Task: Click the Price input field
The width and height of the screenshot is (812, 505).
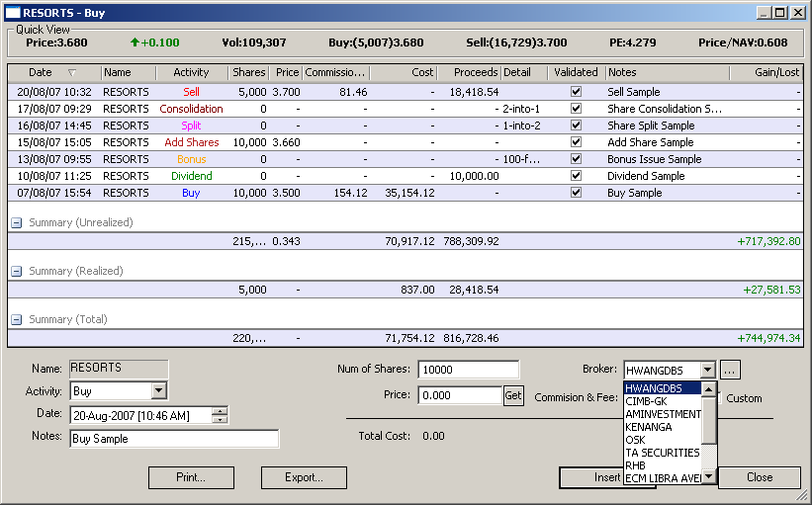Action: point(460,395)
